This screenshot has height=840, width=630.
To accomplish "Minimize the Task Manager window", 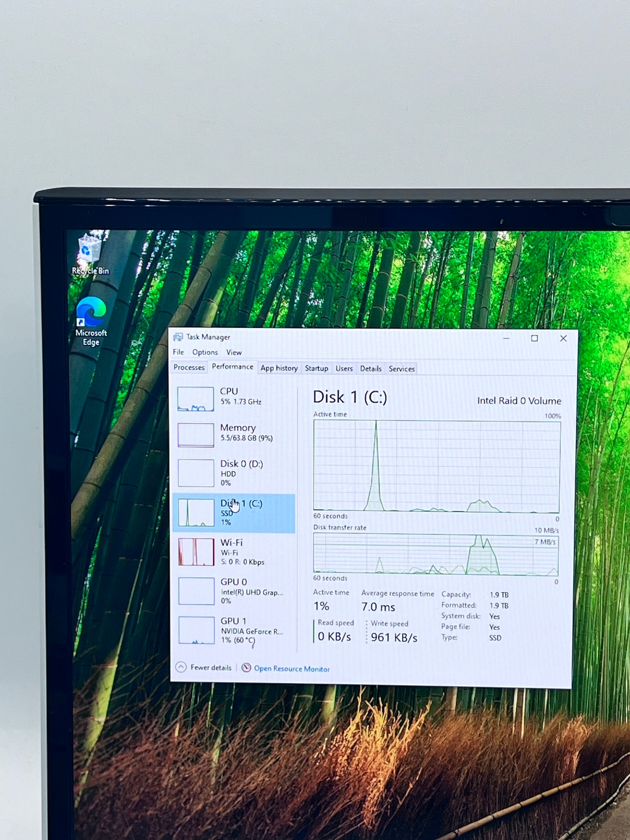I will pyautogui.click(x=506, y=338).
